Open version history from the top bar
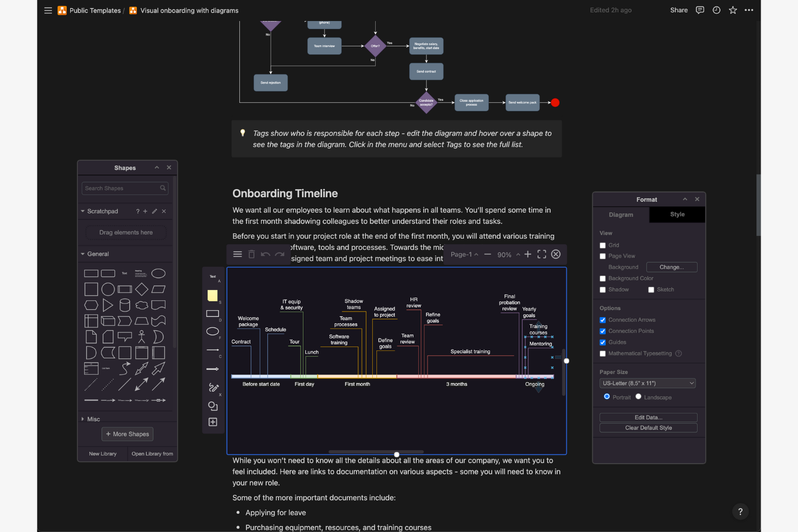This screenshot has height=532, width=798. (x=716, y=10)
